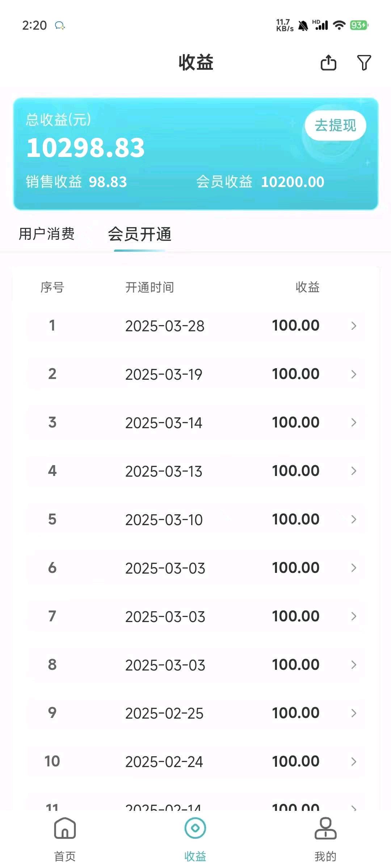Tap the share/export icon in header
The height and width of the screenshot is (868, 391).
click(328, 63)
